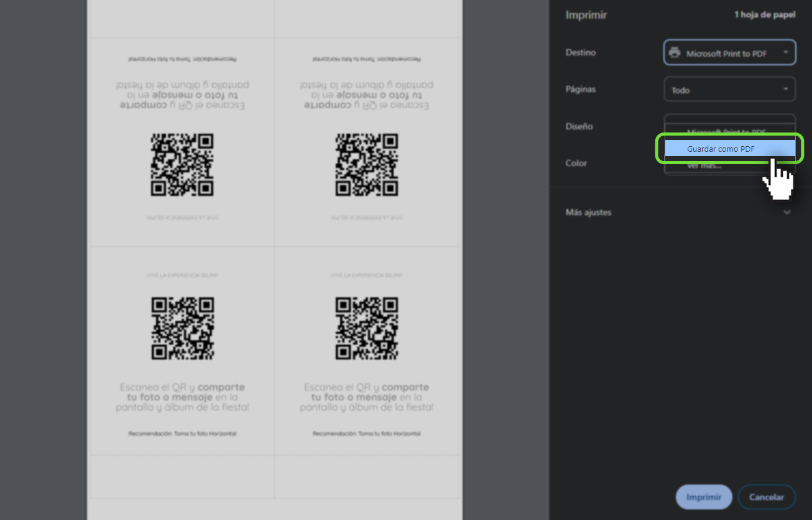Click the Páginas label

[x=581, y=90]
